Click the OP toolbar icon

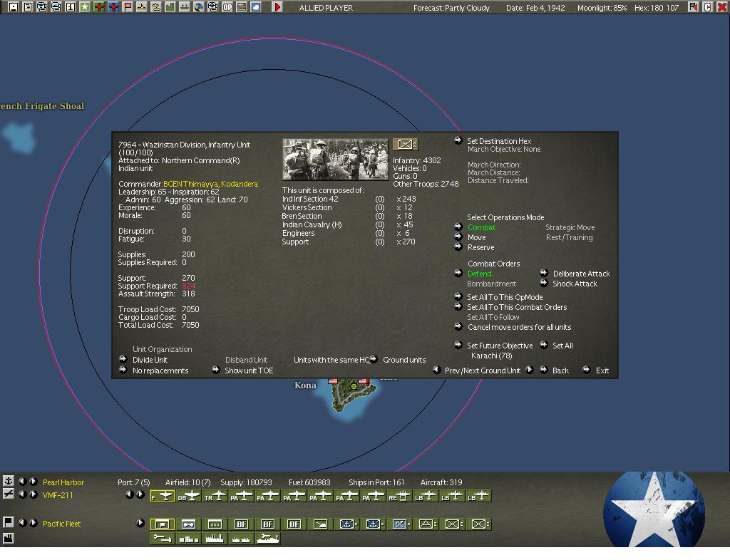(227, 7)
